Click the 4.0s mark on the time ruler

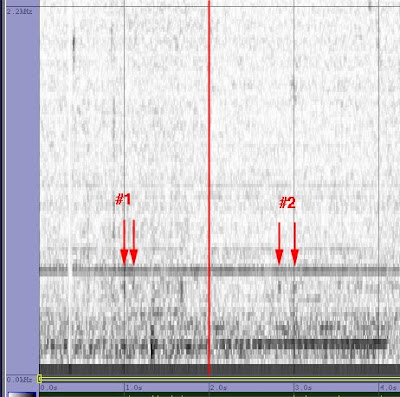(x=388, y=388)
